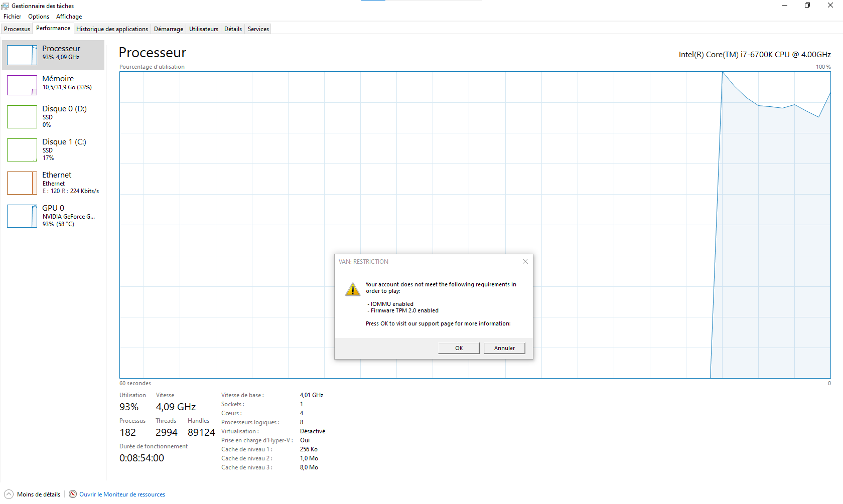Click the Processeurs logiques value 8
This screenshot has height=504, width=843.
[302, 422]
